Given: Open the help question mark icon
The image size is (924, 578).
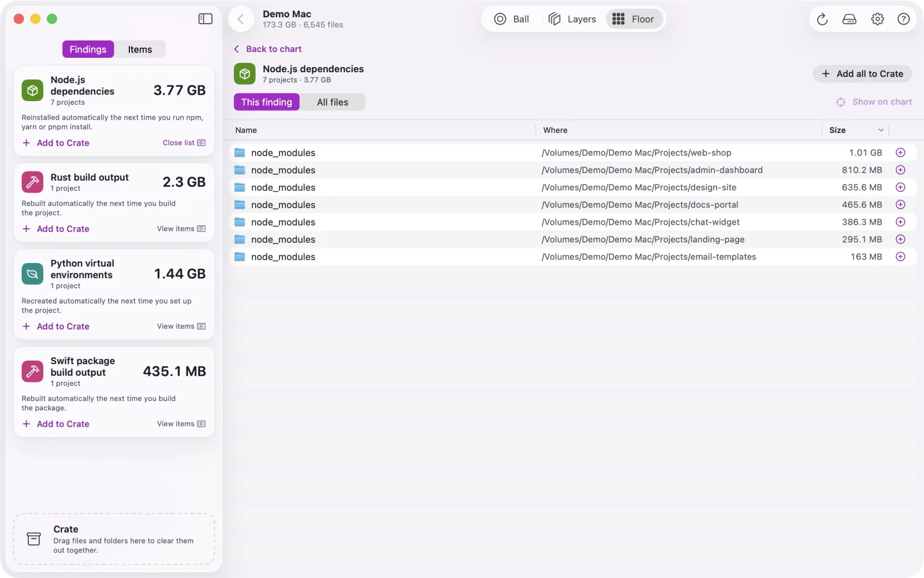Looking at the screenshot, I should tap(904, 19).
